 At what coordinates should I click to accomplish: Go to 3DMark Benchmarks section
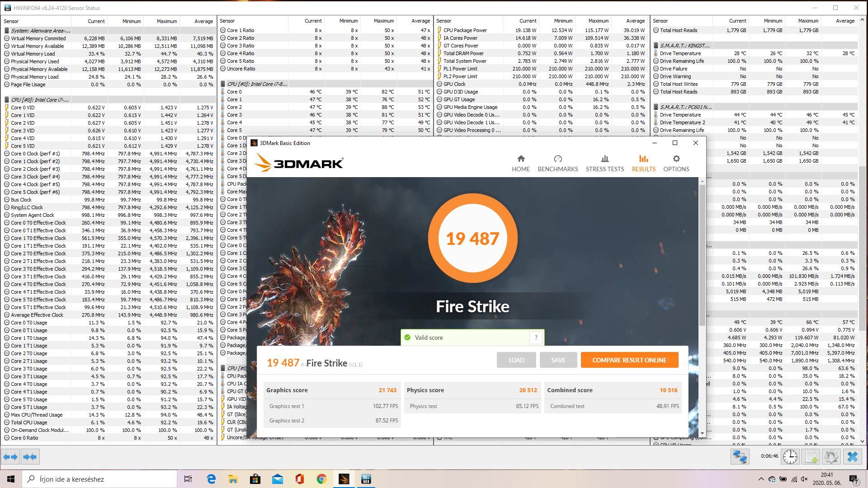(x=557, y=163)
